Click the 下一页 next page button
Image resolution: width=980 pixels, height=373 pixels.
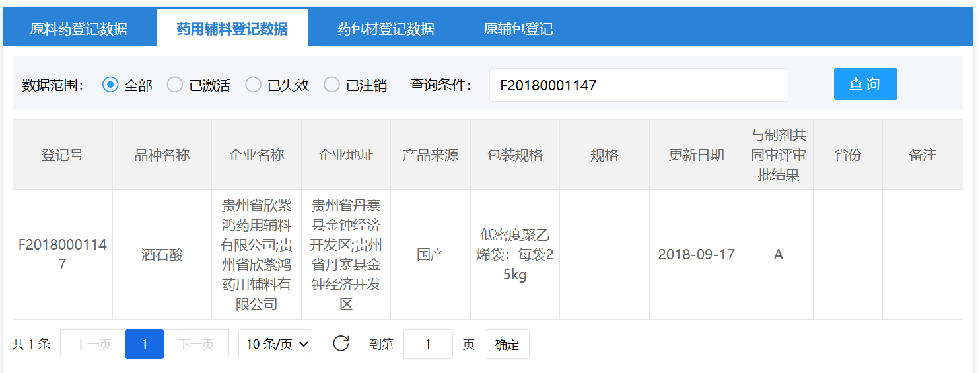pos(196,344)
